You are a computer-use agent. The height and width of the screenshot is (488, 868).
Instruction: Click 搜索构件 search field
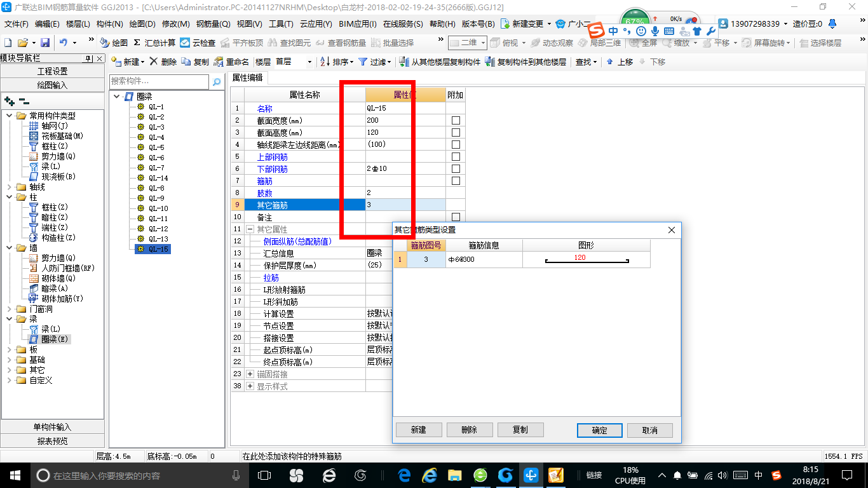point(159,81)
